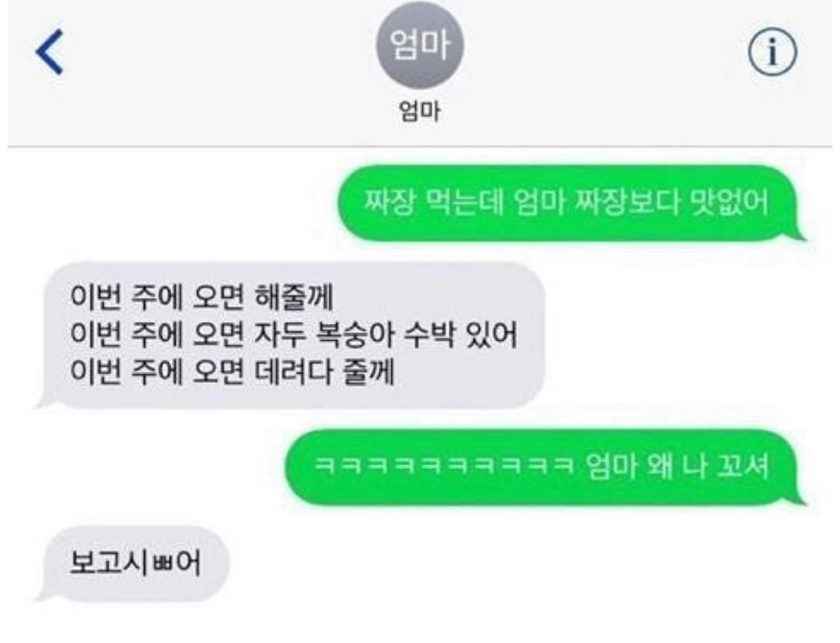Tap the line mentioning 자두 복숭아 수박 있어
This screenshot has height=643, width=840.
[x=294, y=334]
